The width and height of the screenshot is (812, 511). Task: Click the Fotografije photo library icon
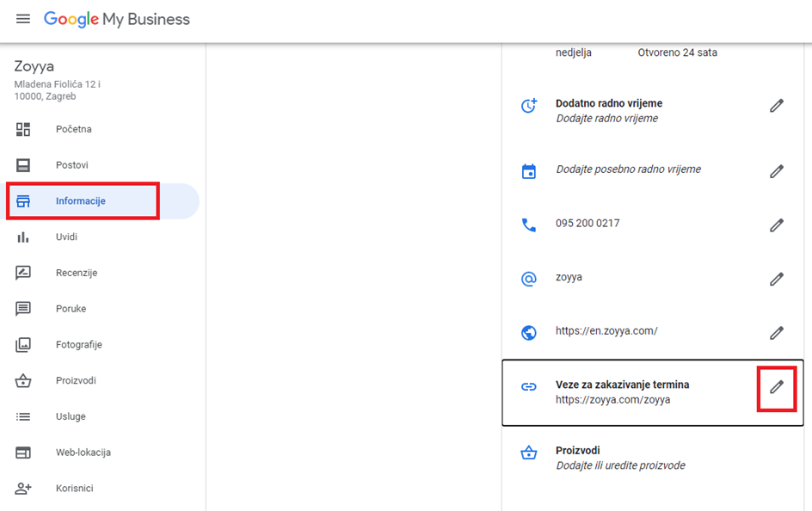coord(22,345)
